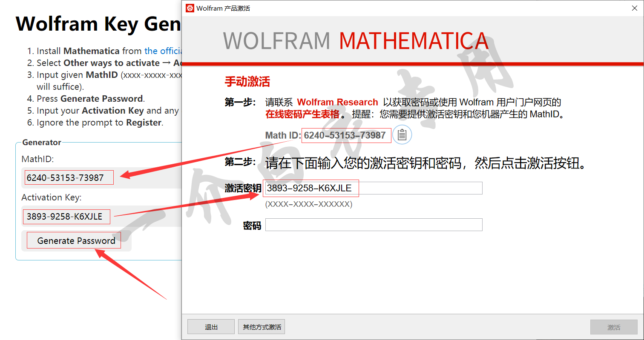Viewport: 644px width, 340px height.
Task: Click the 激活密钥 activation key input field
Action: click(x=374, y=188)
